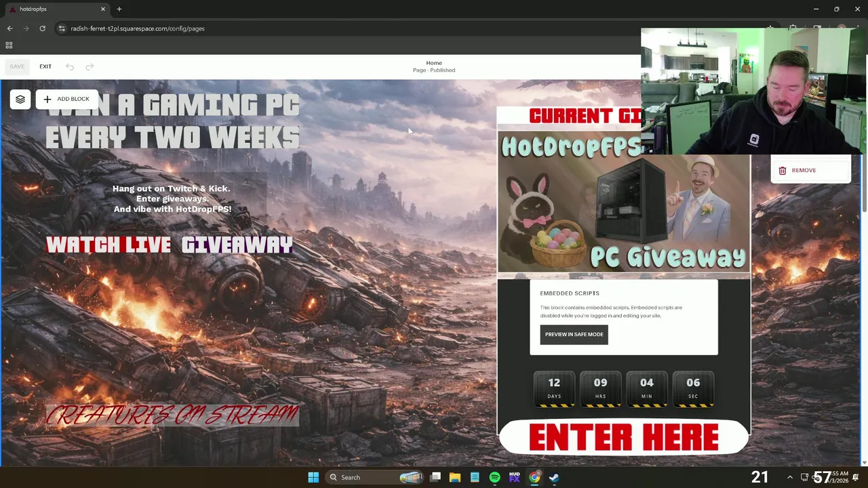Switch to Chrome on the taskbar
The height and width of the screenshot is (488, 868).
tap(534, 477)
